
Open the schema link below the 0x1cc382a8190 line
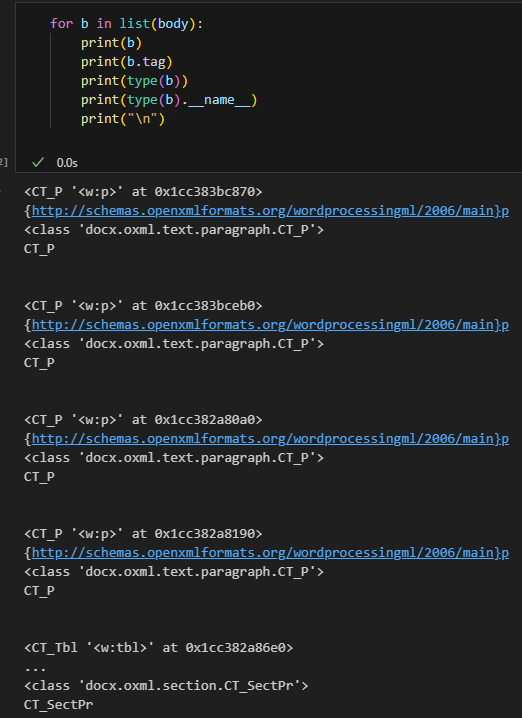click(x=270, y=553)
